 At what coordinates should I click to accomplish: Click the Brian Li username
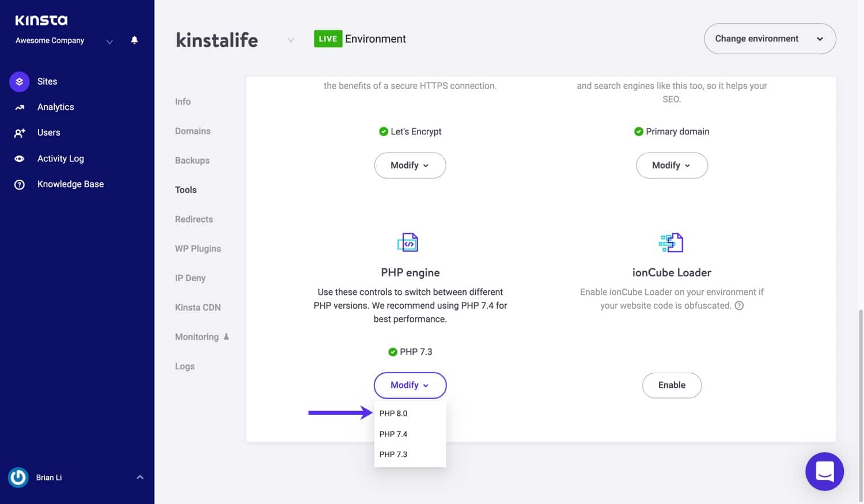pyautogui.click(x=49, y=478)
